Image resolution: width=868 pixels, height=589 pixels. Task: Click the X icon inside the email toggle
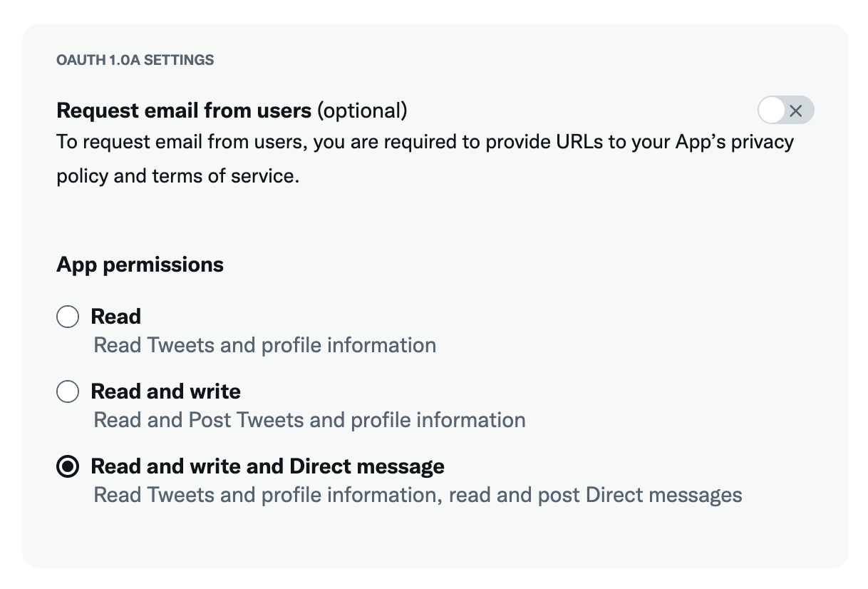coord(796,111)
